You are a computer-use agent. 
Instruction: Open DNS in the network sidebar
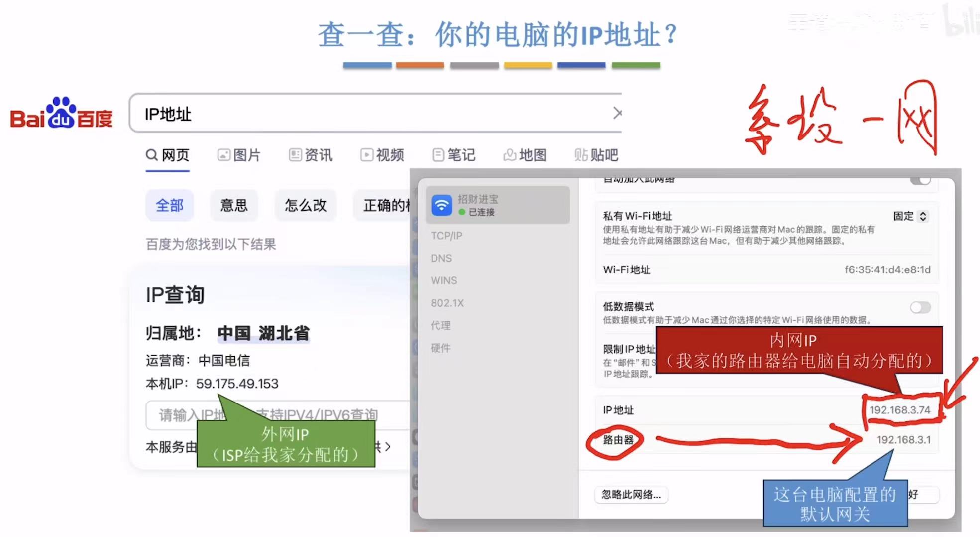click(441, 258)
